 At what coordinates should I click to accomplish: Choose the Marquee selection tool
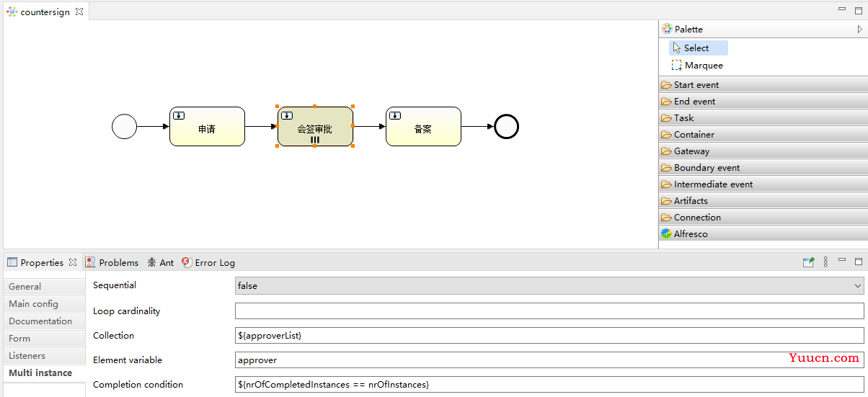tap(697, 65)
